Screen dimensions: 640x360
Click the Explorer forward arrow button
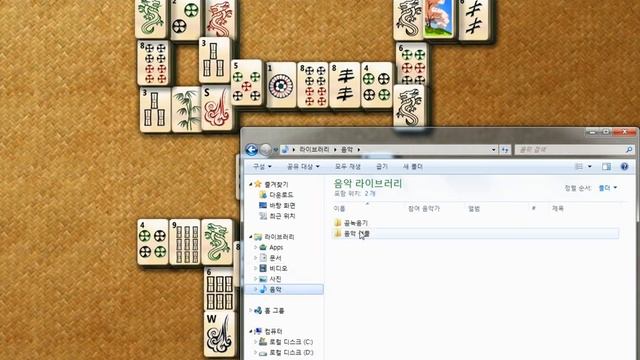[x=265, y=150]
